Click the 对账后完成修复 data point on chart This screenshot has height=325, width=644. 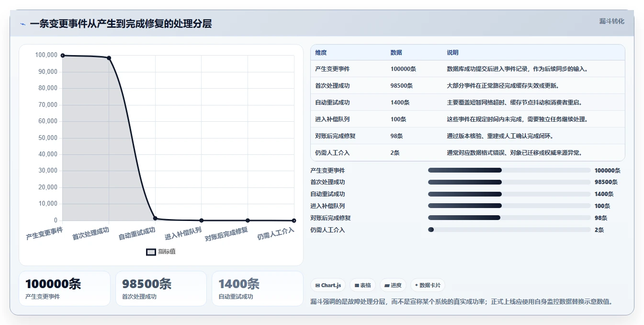pyautogui.click(x=248, y=221)
